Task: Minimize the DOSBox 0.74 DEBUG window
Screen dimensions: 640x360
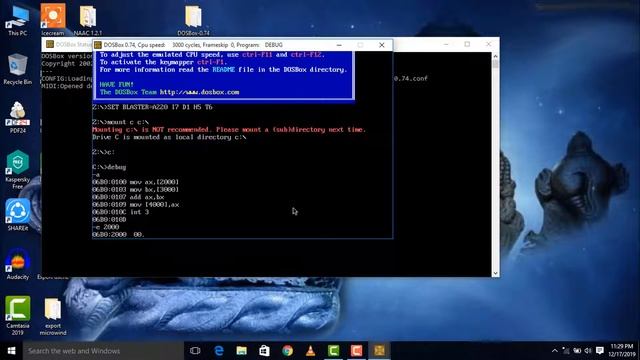Action: pos(339,45)
